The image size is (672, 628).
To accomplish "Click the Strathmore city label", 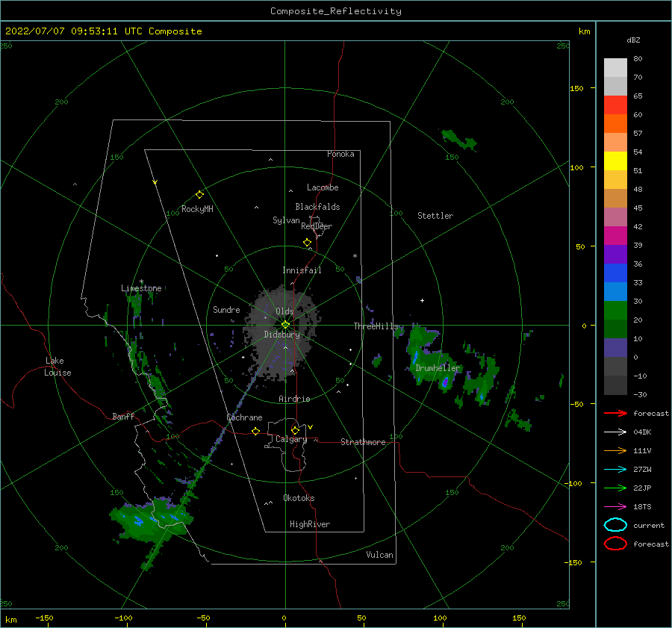I will click(363, 442).
